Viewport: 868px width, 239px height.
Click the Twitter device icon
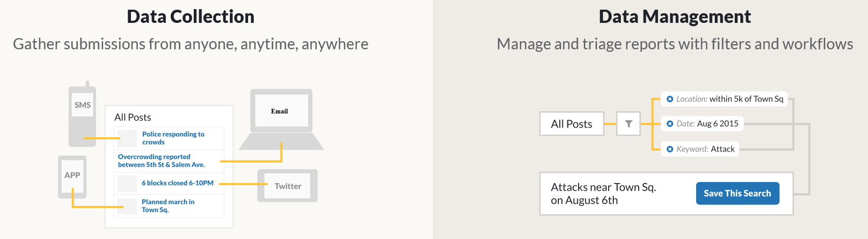pos(288,186)
